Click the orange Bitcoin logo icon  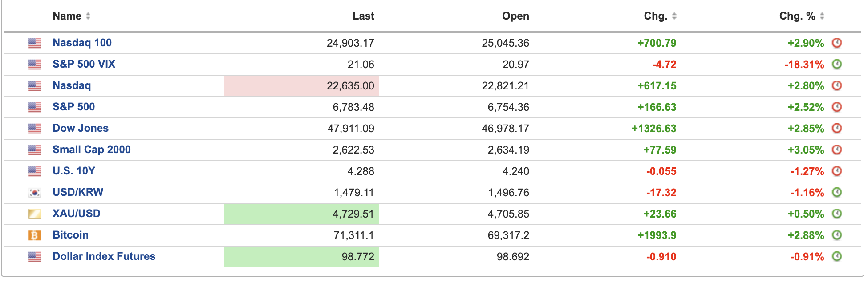tap(35, 235)
